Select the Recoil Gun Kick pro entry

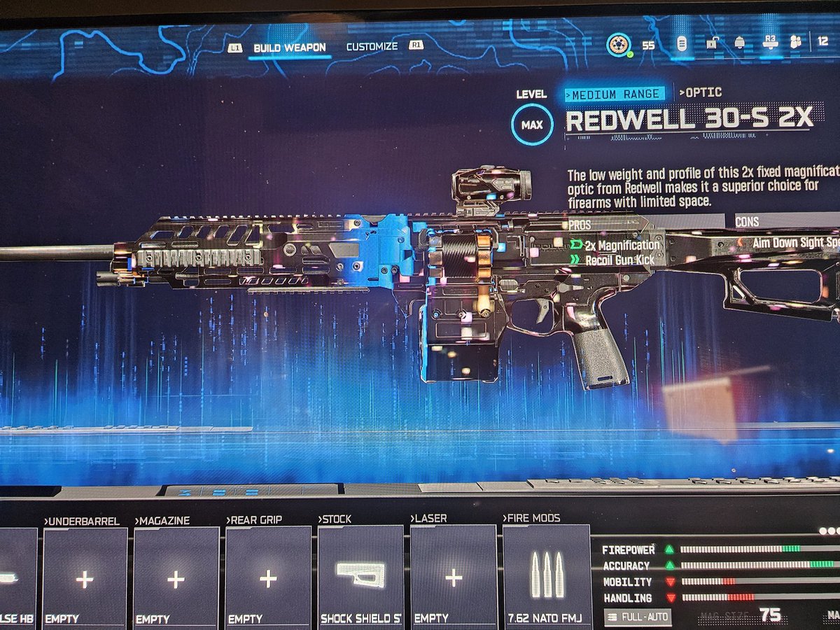614,260
